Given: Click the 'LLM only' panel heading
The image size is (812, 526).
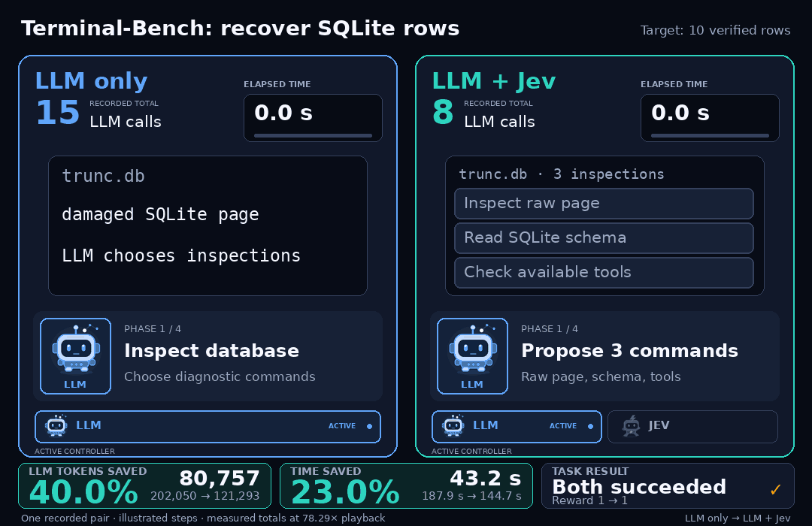Looking at the screenshot, I should click(91, 81).
